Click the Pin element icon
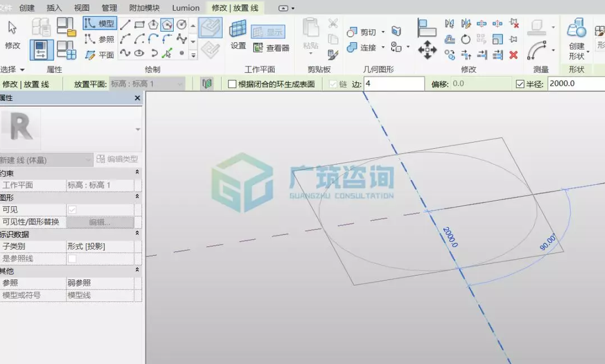 pos(513,39)
